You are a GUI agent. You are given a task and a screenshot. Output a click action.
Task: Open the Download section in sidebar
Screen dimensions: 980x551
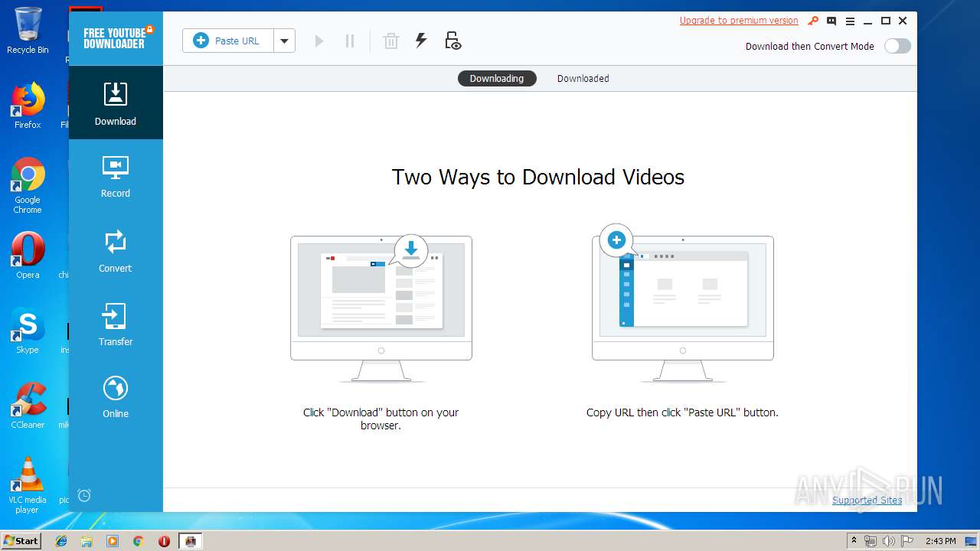coord(116,103)
